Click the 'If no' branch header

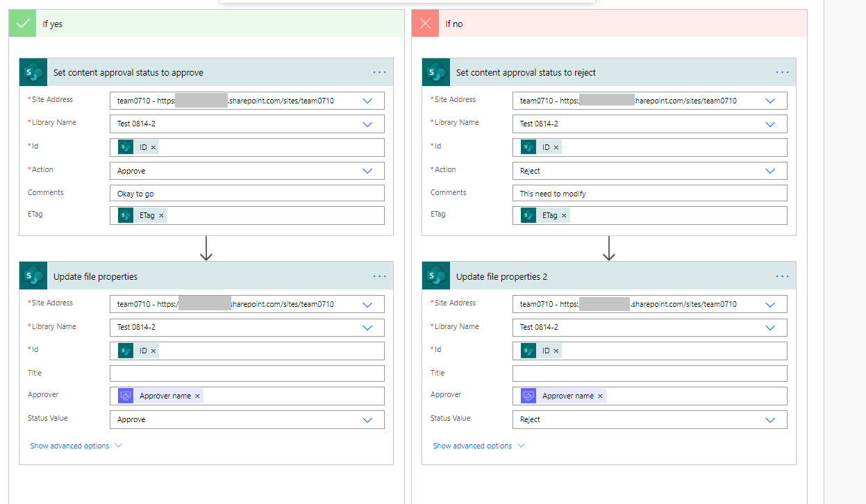(609, 24)
